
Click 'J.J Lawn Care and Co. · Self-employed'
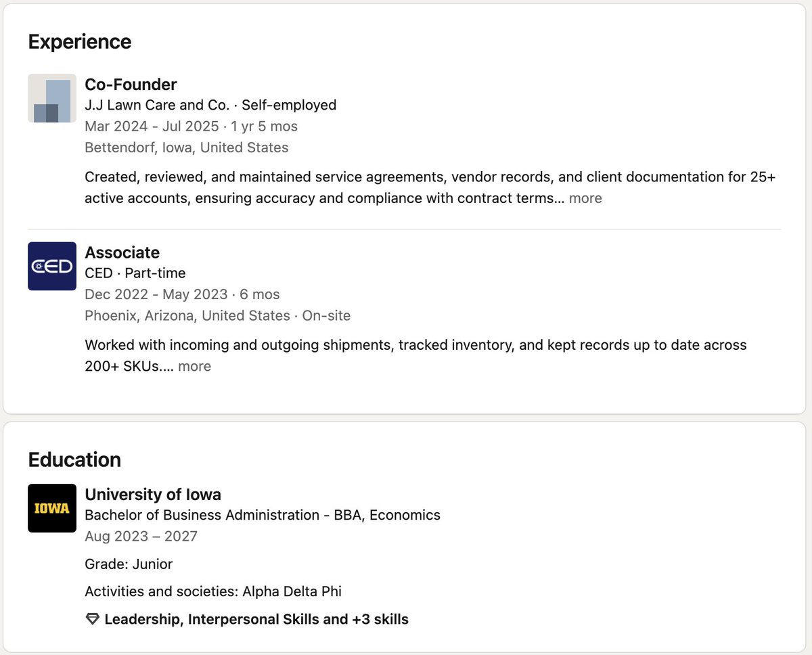click(x=210, y=105)
